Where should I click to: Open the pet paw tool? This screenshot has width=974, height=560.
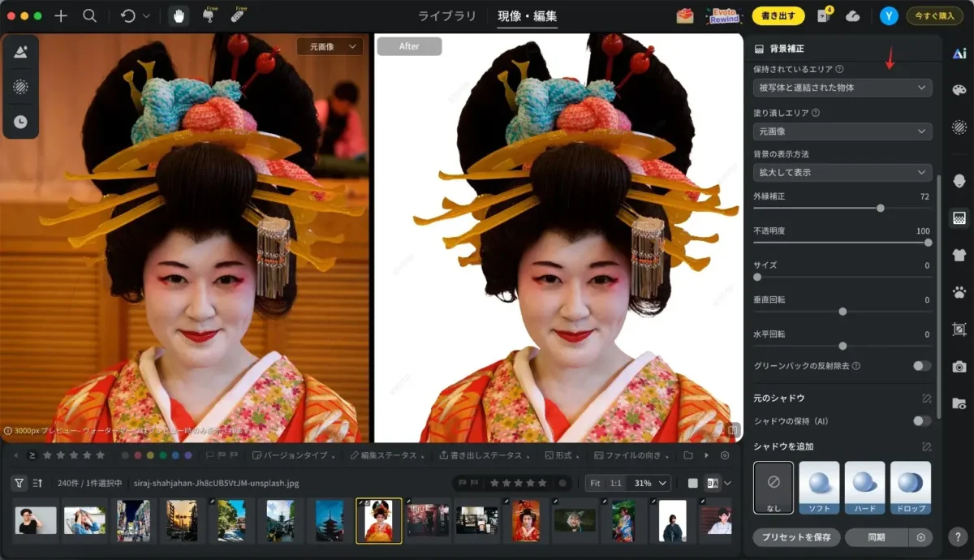(x=959, y=292)
